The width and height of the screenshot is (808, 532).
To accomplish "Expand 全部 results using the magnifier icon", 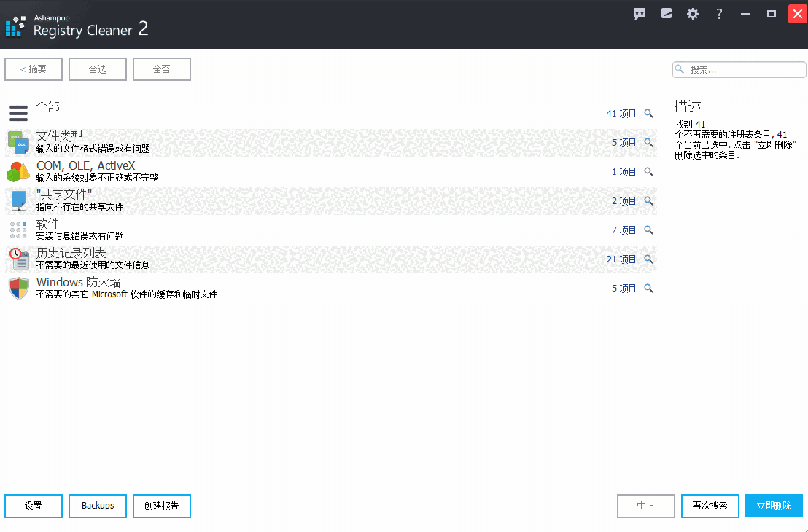I will point(649,113).
